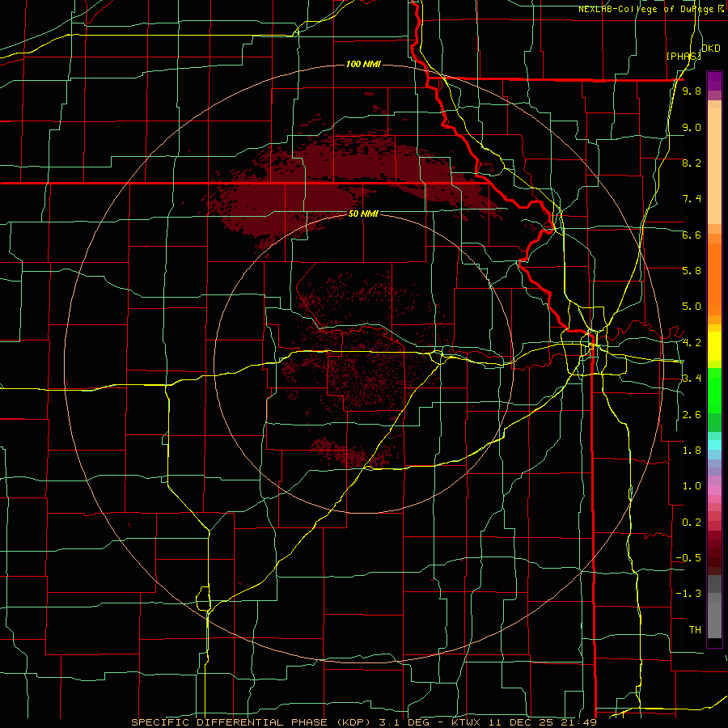Click the 7.4 value on the color scale
728x728 pixels.
tap(692, 199)
